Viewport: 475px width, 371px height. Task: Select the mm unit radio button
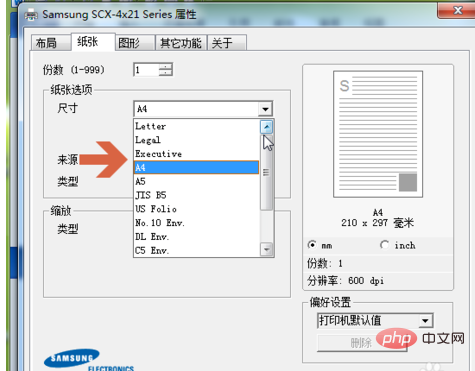click(312, 245)
